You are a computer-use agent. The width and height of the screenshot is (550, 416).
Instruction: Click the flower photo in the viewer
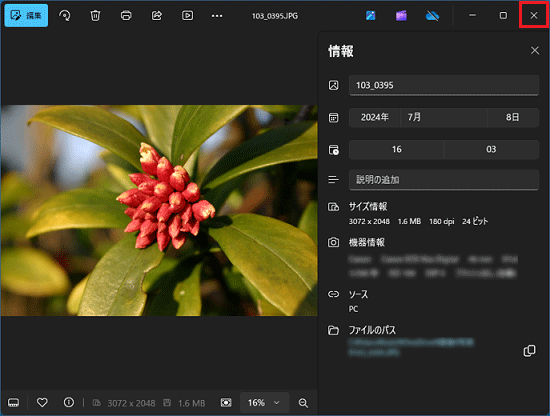[159, 210]
